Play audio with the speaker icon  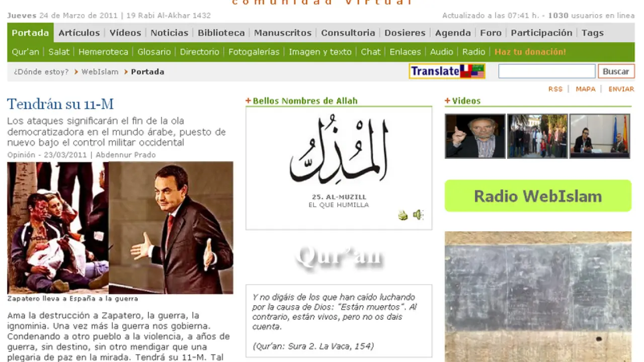(418, 215)
